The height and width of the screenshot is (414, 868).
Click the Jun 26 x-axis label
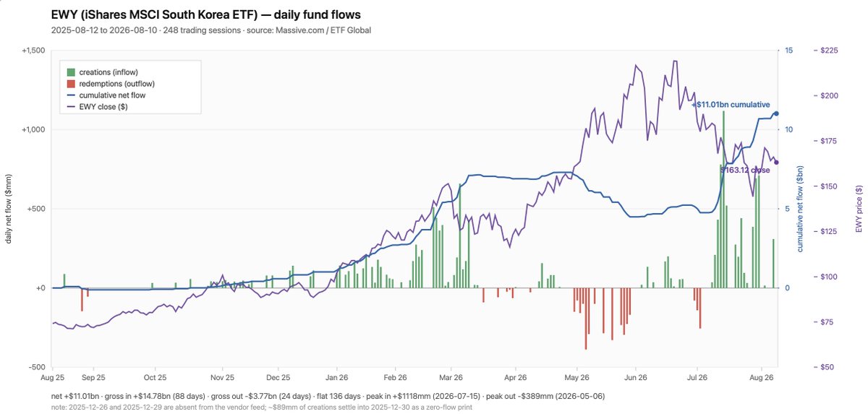pos(634,377)
